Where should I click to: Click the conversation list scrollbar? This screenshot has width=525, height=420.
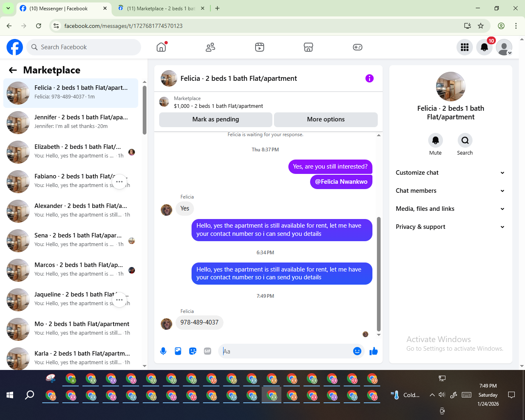[x=144, y=110]
